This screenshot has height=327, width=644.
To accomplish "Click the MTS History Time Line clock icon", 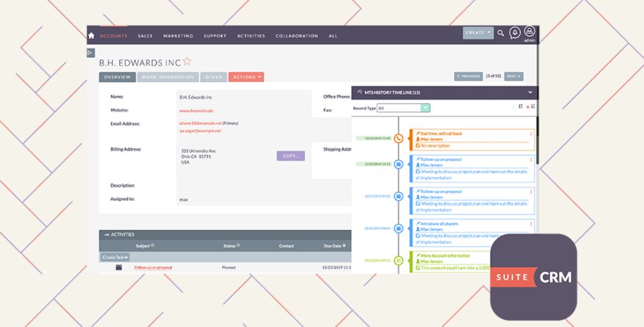I will (360, 92).
